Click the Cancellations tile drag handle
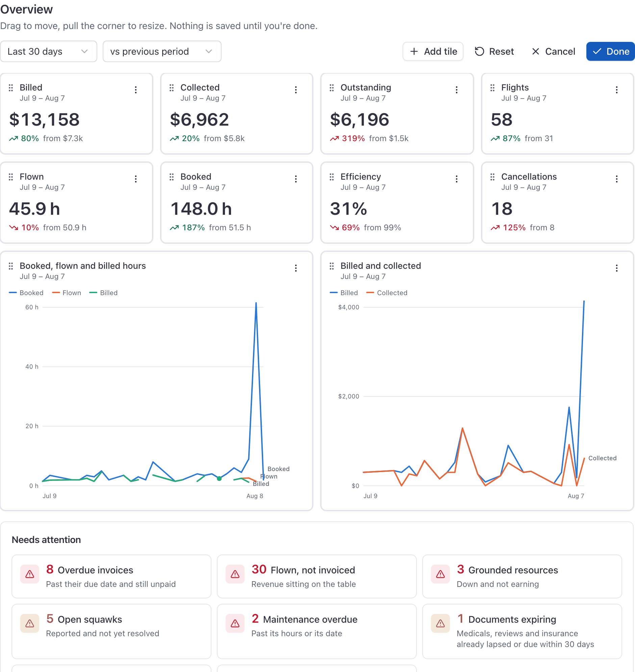The image size is (635, 672). pos(492,177)
